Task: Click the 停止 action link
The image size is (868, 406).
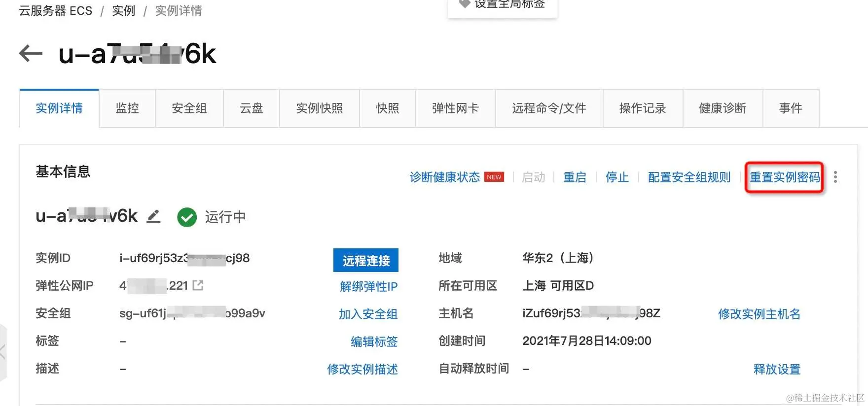Action: click(617, 177)
